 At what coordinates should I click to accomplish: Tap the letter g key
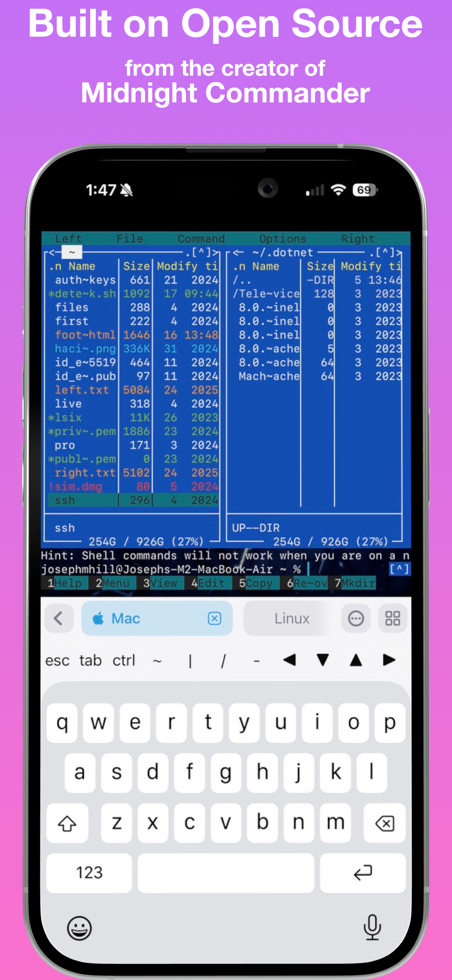226,773
